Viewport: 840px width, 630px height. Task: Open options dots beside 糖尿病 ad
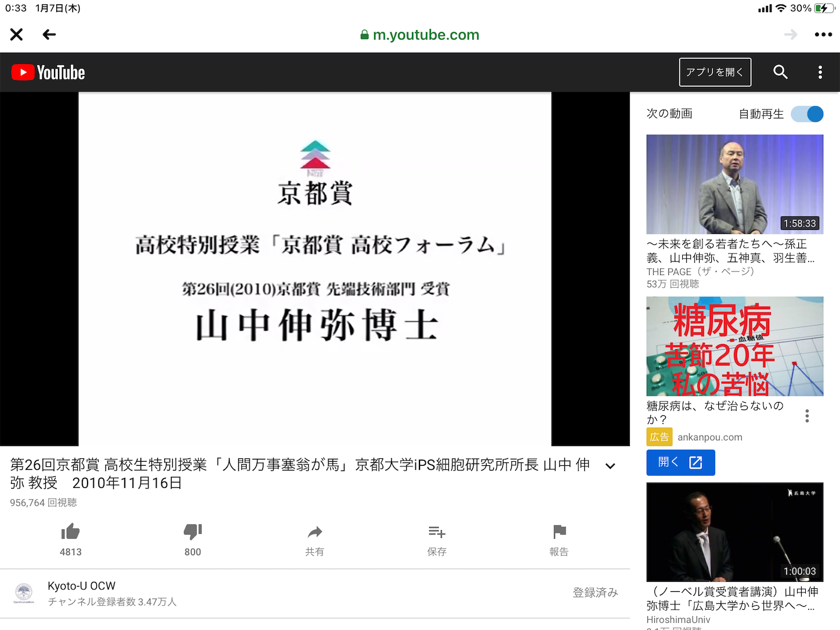pyautogui.click(x=807, y=415)
